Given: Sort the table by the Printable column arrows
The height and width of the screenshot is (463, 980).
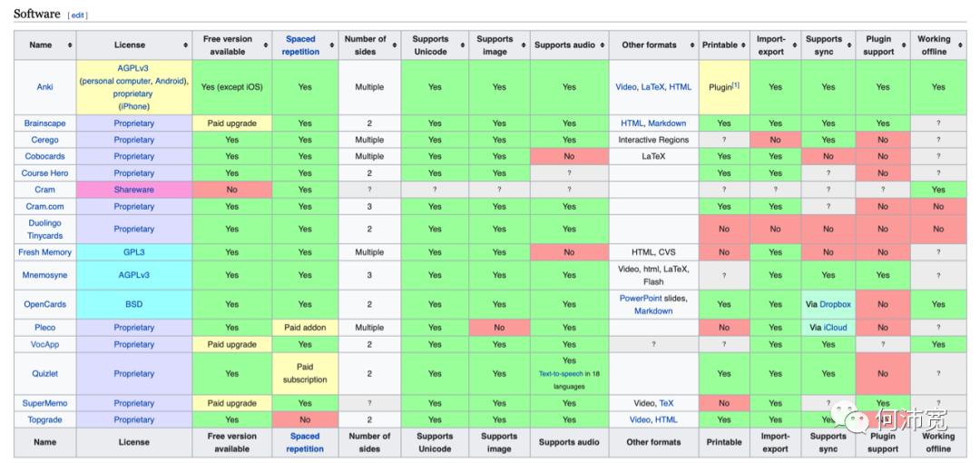Looking at the screenshot, I should click(x=746, y=45).
